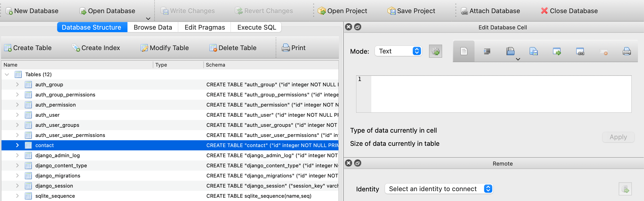
Task: Click the Save Project icon
Action: (392, 11)
